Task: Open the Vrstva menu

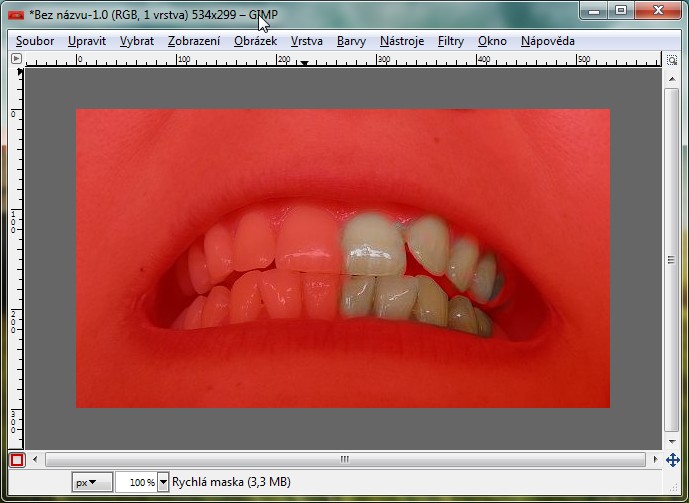Action: [x=307, y=41]
